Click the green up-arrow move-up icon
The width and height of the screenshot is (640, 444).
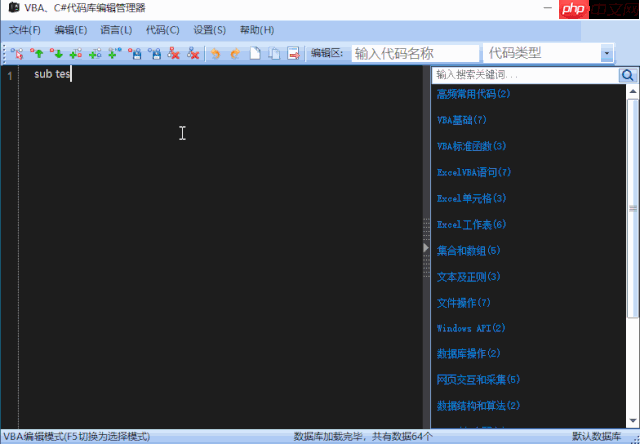pyautogui.click(x=37, y=53)
